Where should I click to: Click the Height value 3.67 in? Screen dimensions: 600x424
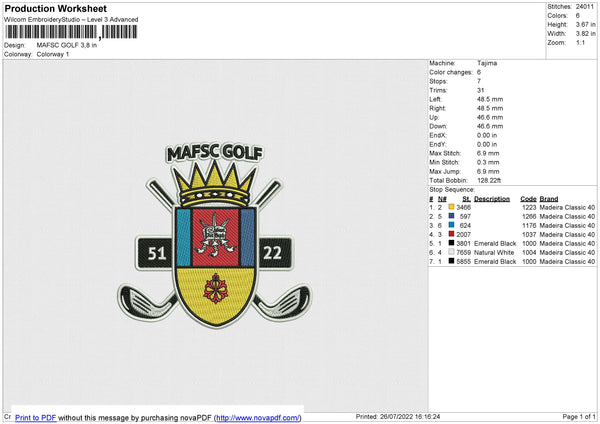point(585,24)
